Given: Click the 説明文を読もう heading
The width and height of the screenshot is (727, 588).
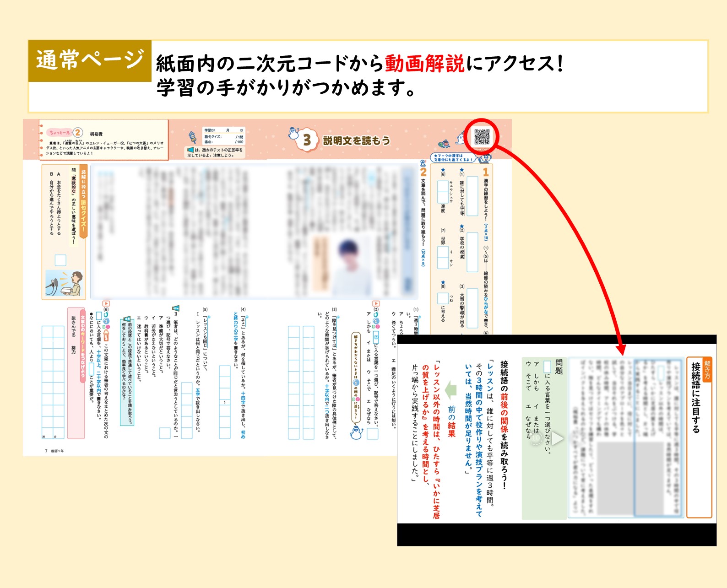Looking at the screenshot, I should [x=356, y=140].
